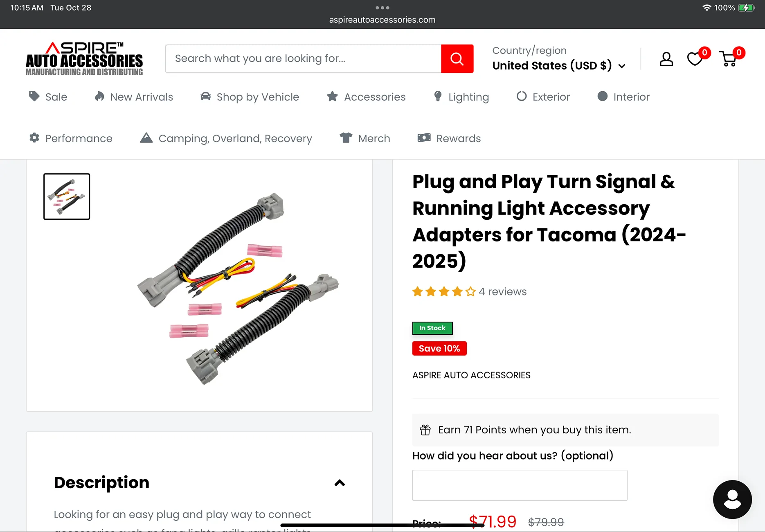The image size is (765, 532).
Task: Select the wiring harness product thumbnail
Action: click(x=67, y=196)
